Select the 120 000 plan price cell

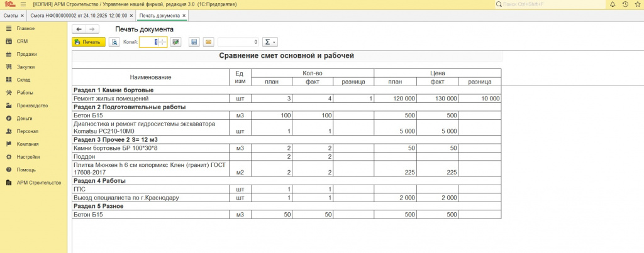coord(396,99)
